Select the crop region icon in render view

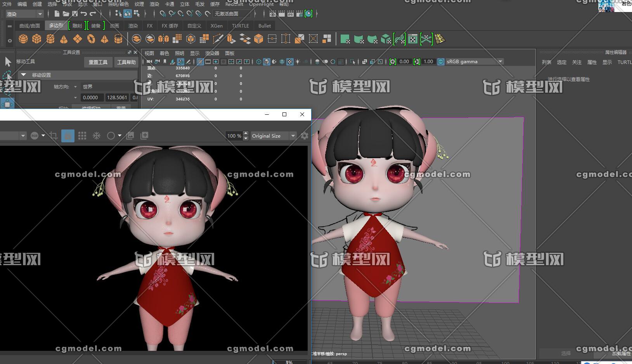tap(54, 136)
